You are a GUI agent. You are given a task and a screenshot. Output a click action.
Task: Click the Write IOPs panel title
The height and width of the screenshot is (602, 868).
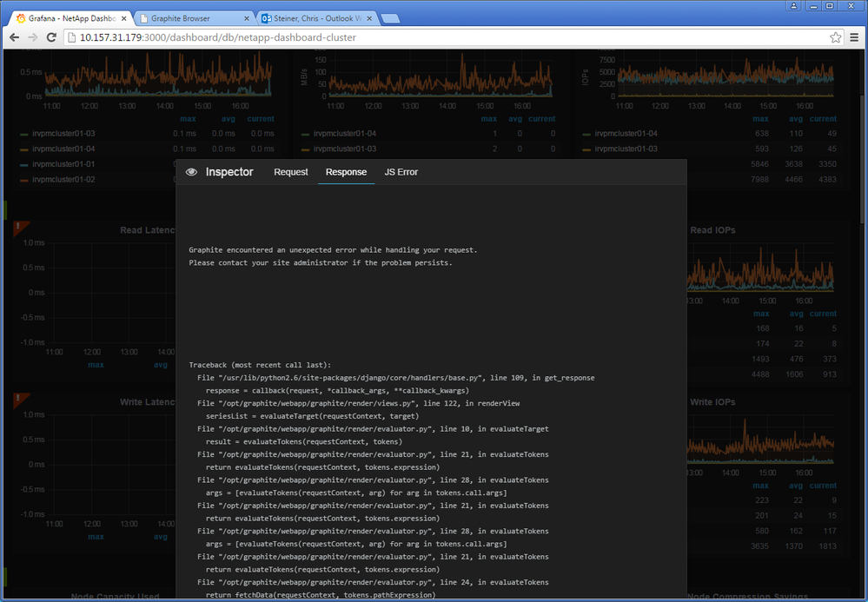(x=712, y=402)
